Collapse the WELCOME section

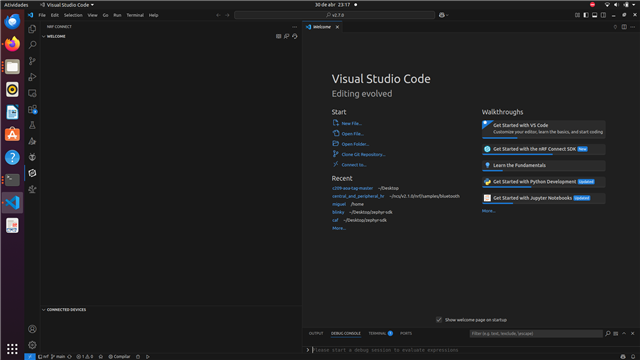click(44, 36)
